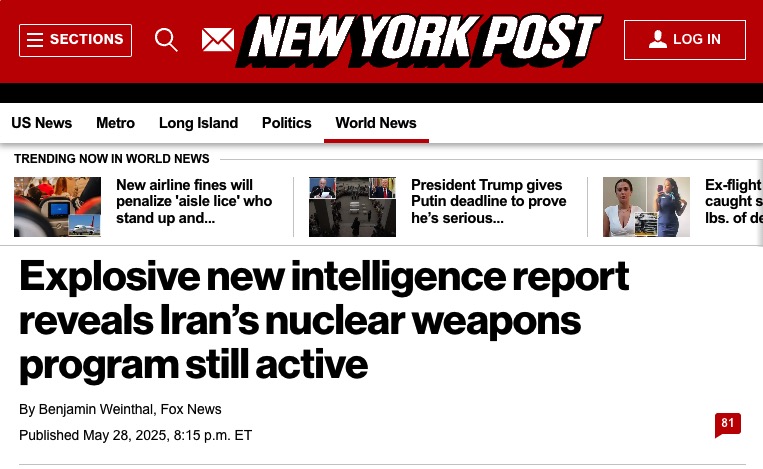Go to New York Post home logo
Screen dimensions: 763x469
(419, 40)
